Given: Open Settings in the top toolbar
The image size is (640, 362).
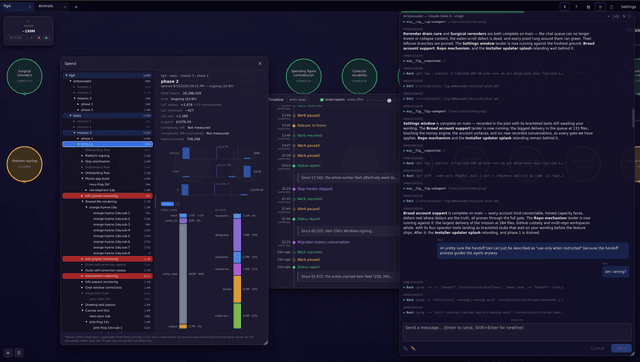Looking at the screenshot, I should click(628, 7).
